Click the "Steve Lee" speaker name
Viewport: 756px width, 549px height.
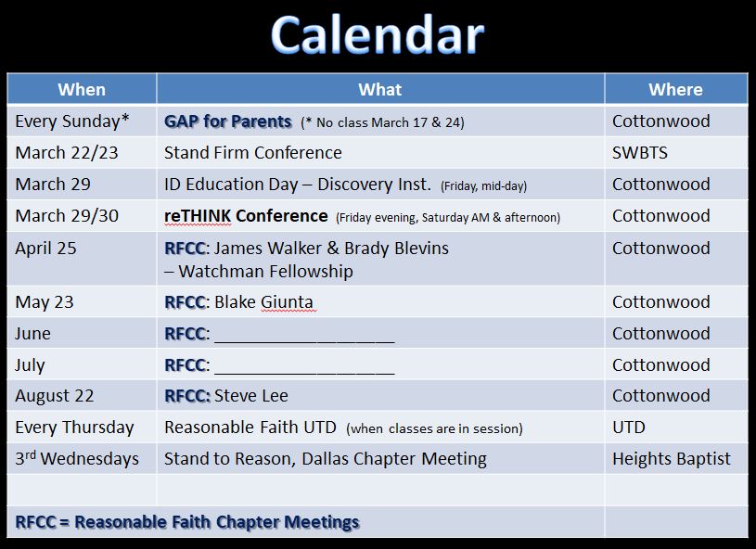(250, 396)
